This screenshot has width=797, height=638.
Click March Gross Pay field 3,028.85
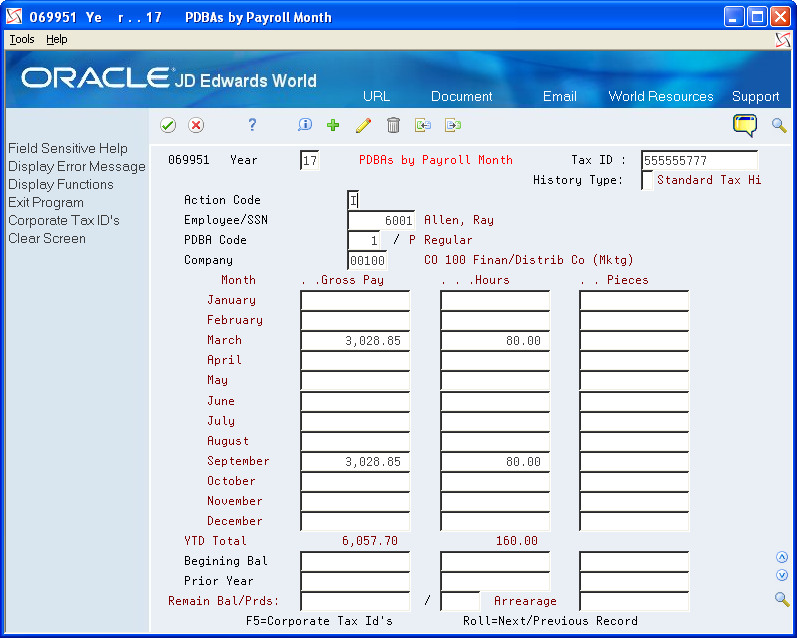coord(355,341)
